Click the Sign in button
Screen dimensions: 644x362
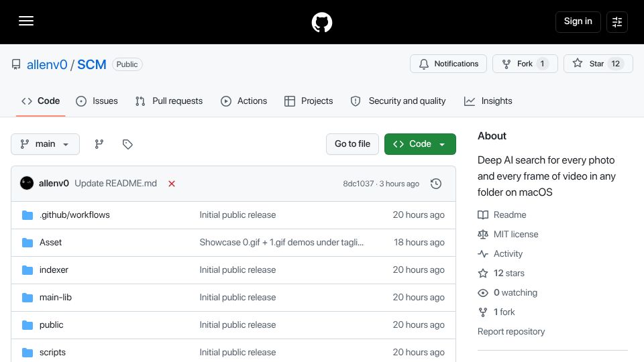(578, 21)
